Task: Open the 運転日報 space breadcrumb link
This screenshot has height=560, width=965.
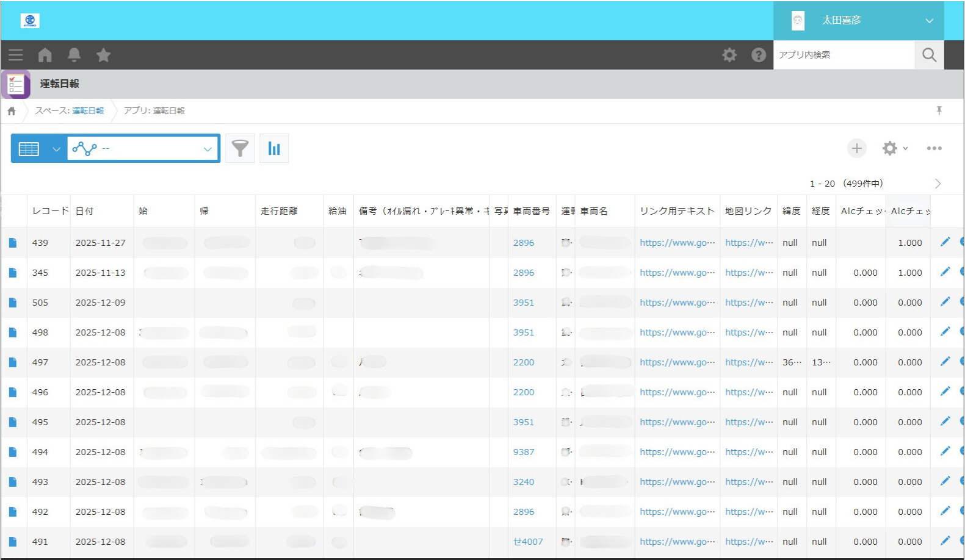Action: 88,110
